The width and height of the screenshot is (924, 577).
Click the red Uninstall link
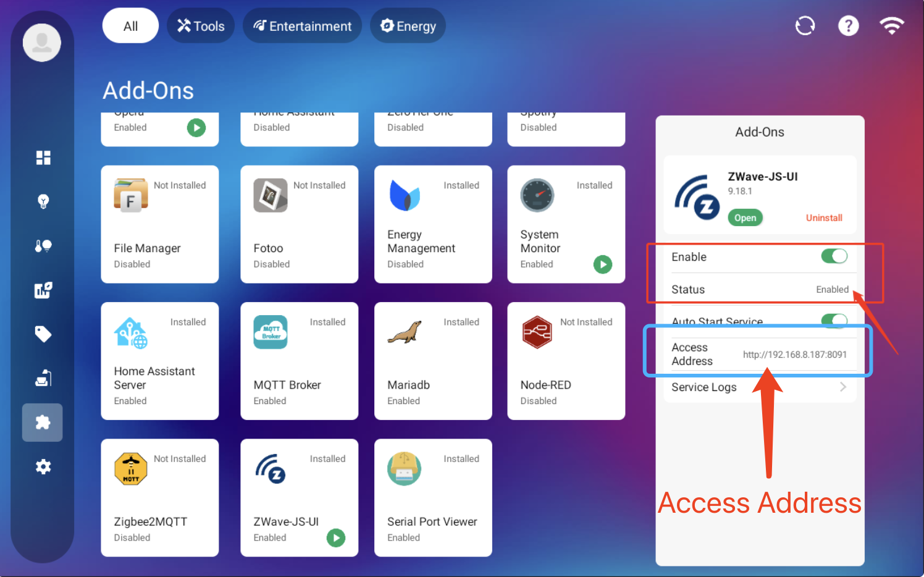pyautogui.click(x=823, y=218)
